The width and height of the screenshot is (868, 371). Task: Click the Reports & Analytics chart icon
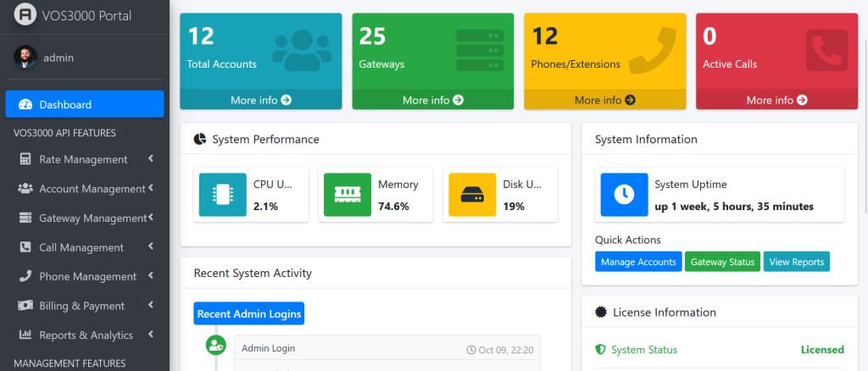(25, 335)
